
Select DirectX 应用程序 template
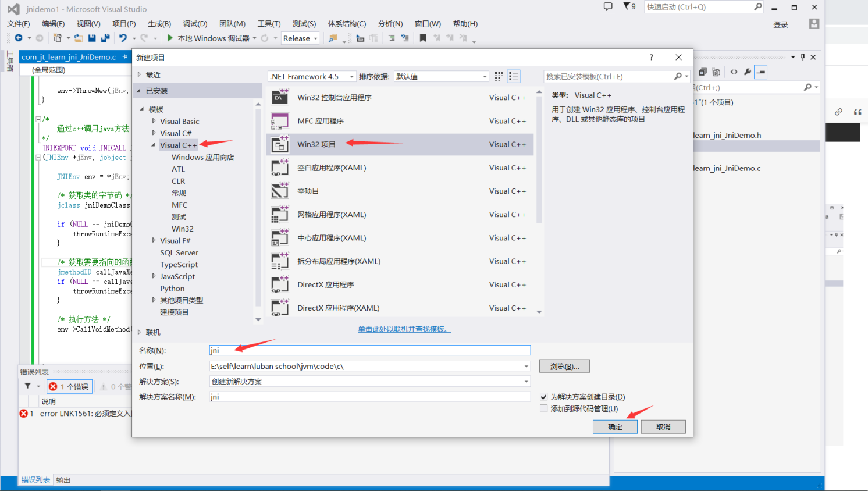[400, 284]
